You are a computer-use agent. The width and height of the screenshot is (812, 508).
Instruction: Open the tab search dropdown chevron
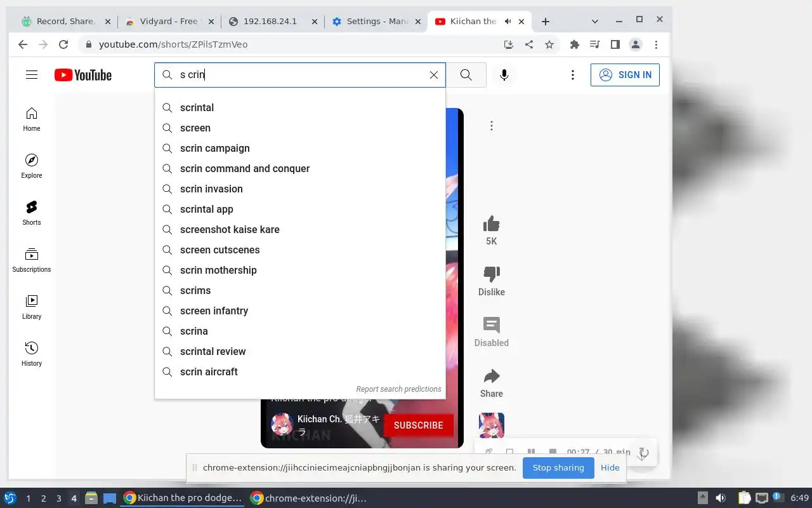594,22
